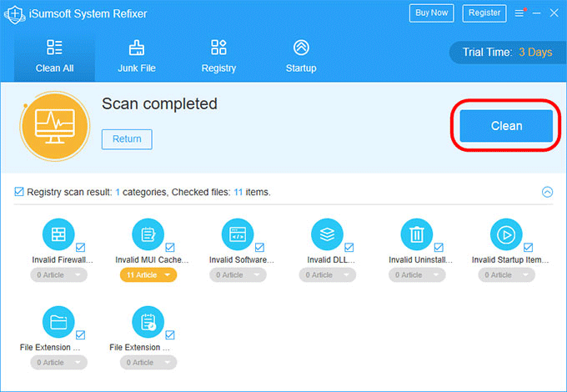
Task: Close the System Refixer window
Action: [x=554, y=13]
